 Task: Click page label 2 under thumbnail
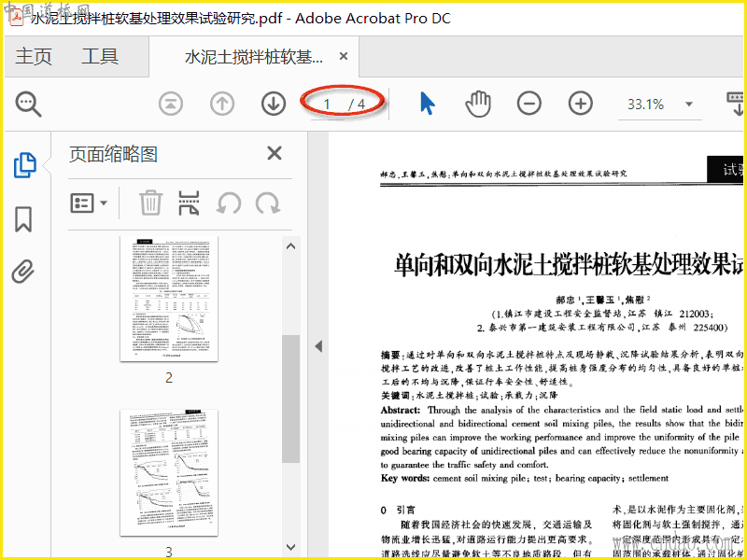pos(169,378)
